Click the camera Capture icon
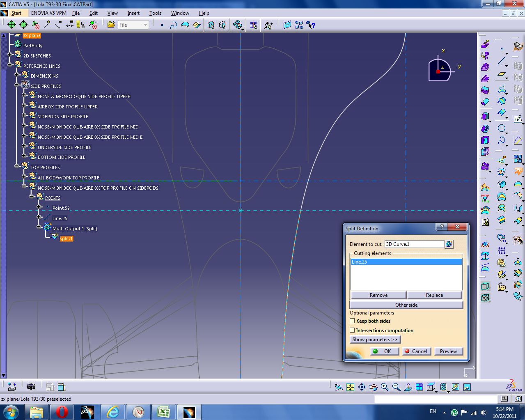 point(31,387)
